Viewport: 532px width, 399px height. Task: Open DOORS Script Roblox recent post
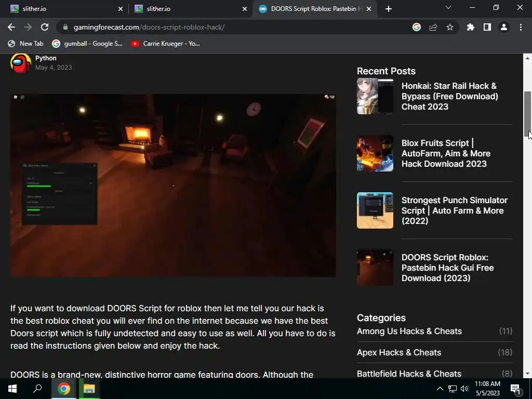(447, 268)
